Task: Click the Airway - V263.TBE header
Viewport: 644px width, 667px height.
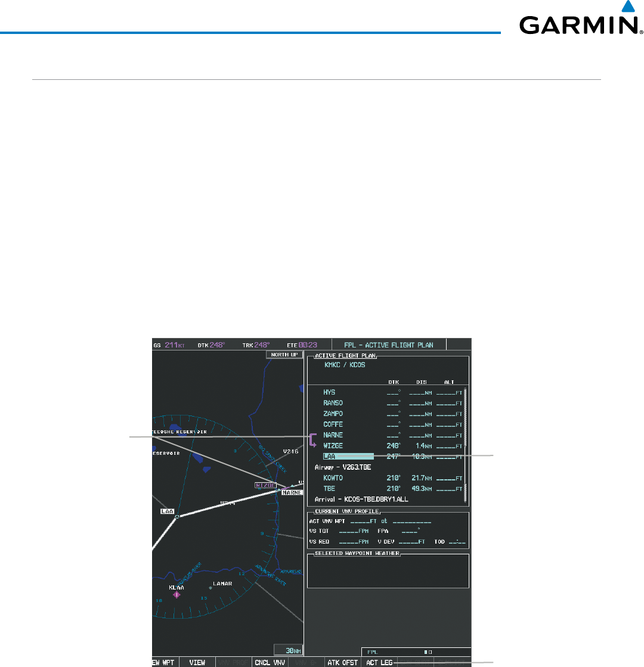Action: (343, 467)
